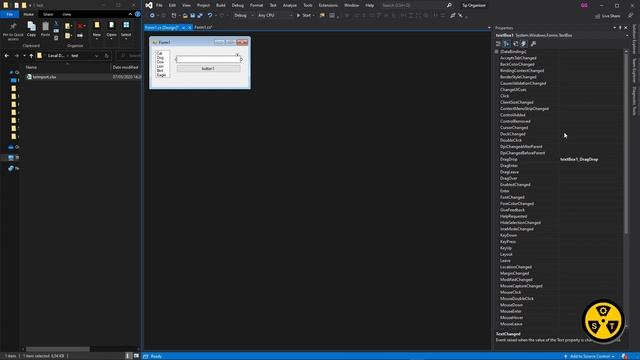Open the Build menu
Viewport: 640px width, 360px height.
221,5
